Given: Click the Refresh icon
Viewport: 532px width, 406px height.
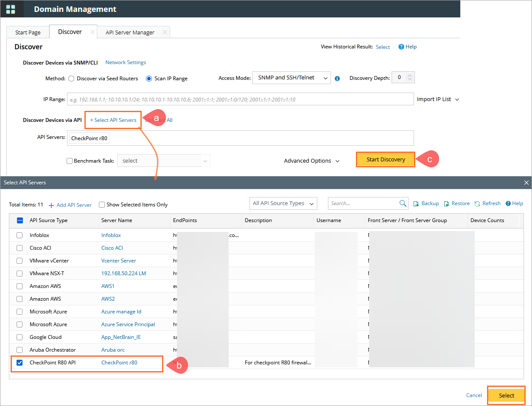Looking at the screenshot, I should (477, 204).
